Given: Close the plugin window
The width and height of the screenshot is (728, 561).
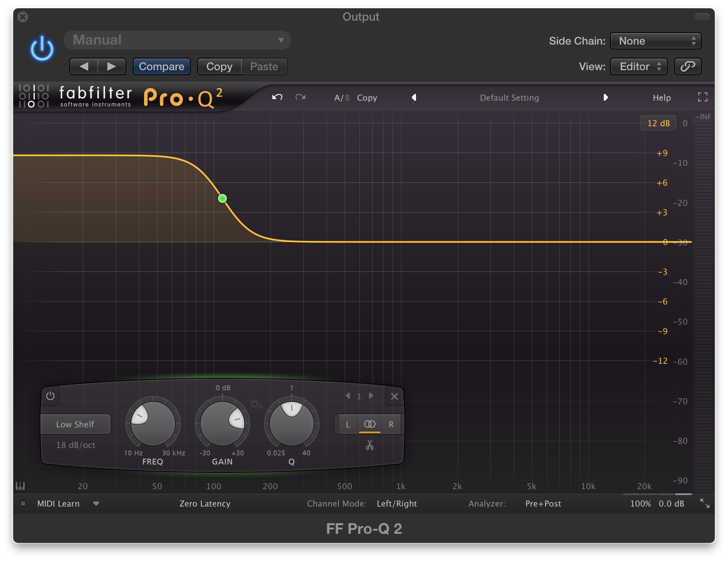Looking at the screenshot, I should point(23,17).
